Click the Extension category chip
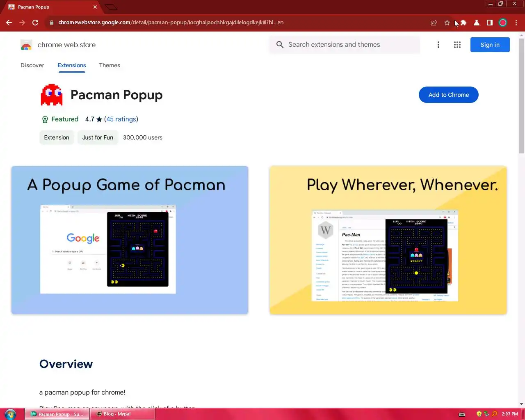 pos(57,137)
